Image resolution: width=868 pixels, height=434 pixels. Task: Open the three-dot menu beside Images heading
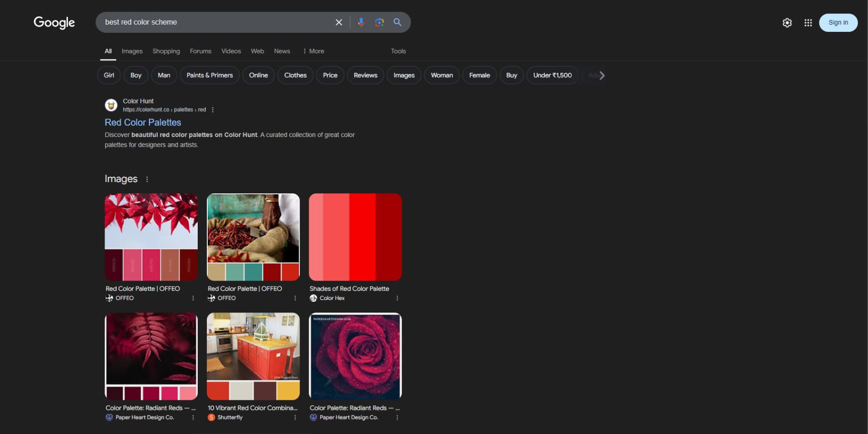click(x=147, y=179)
